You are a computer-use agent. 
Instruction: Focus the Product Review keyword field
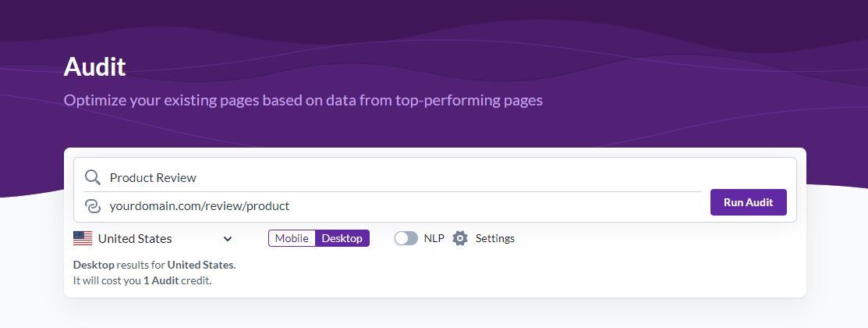[x=404, y=177]
